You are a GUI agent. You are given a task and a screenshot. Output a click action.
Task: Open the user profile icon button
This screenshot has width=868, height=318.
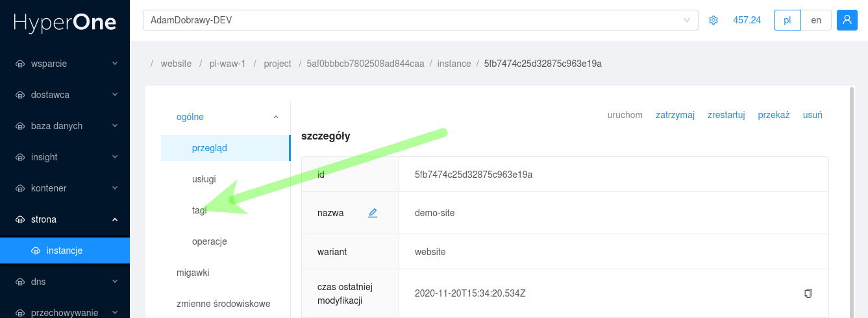(x=847, y=20)
